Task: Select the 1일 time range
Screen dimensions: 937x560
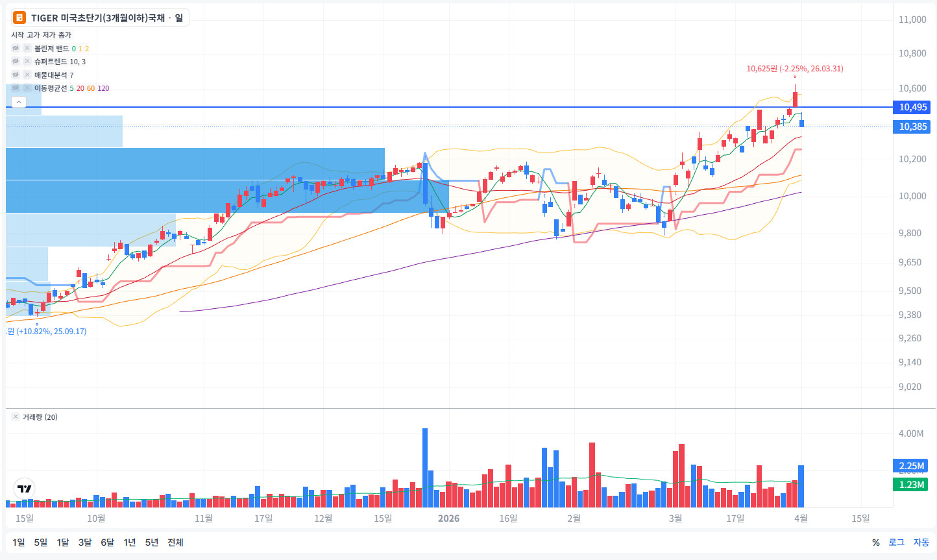Action: point(19,542)
